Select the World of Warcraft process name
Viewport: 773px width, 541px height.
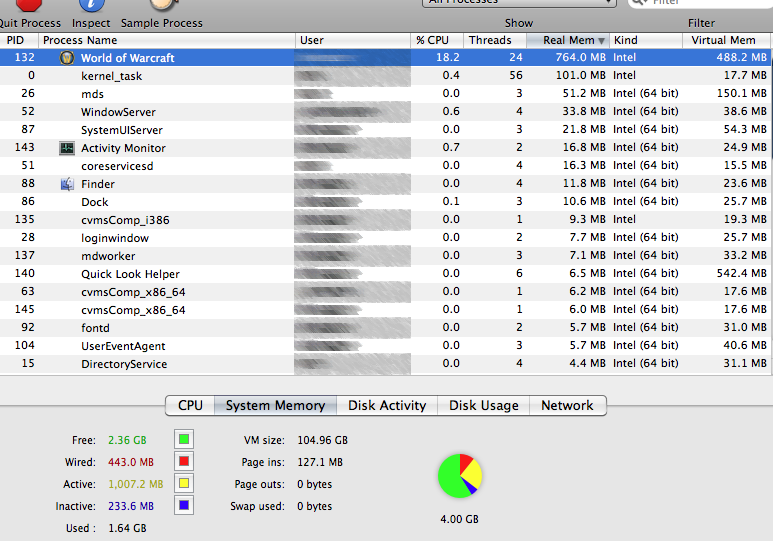click(128, 58)
